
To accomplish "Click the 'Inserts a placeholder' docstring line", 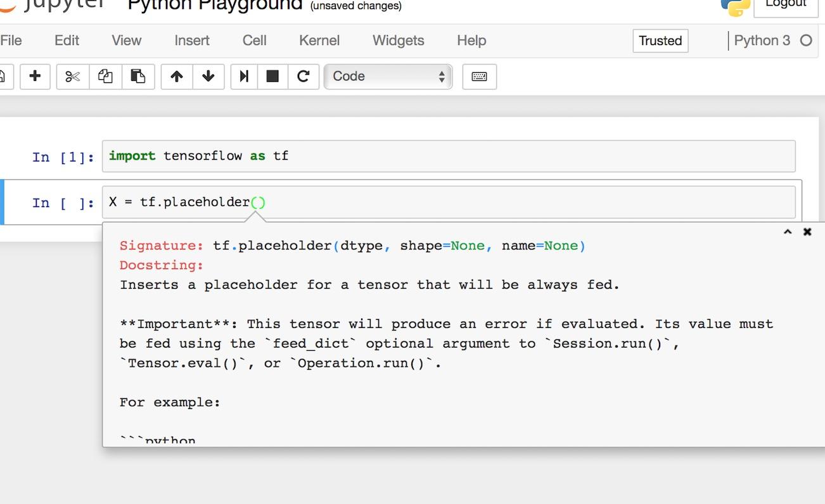I will [x=369, y=285].
